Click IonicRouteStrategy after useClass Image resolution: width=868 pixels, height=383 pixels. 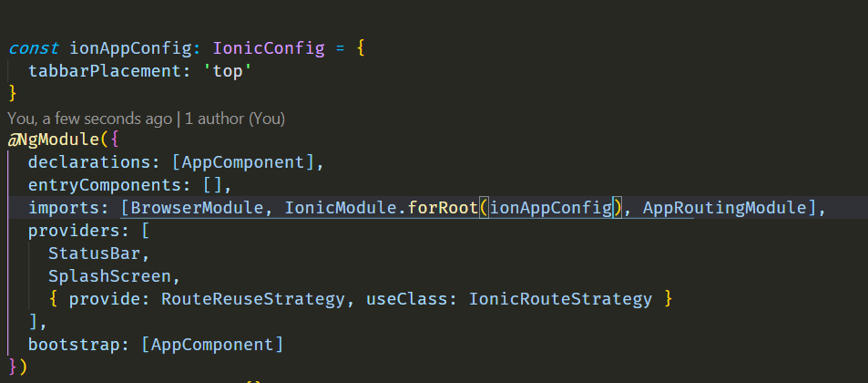point(560,299)
